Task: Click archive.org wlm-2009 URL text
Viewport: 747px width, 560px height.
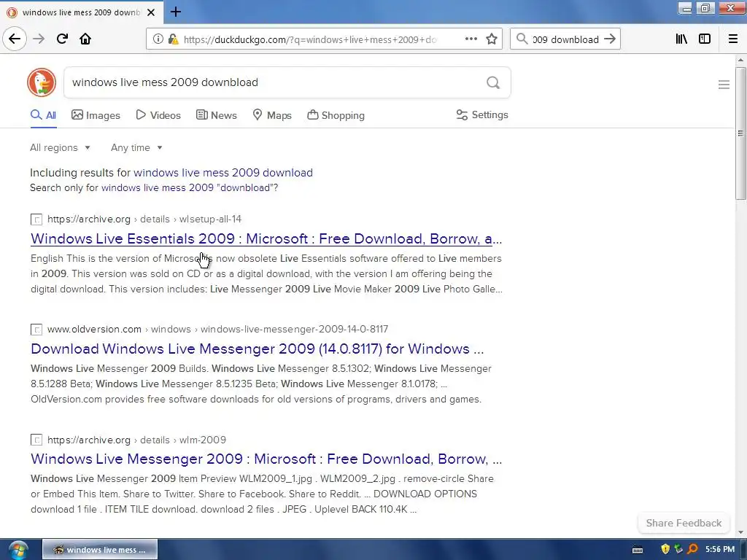Action: click(136, 440)
